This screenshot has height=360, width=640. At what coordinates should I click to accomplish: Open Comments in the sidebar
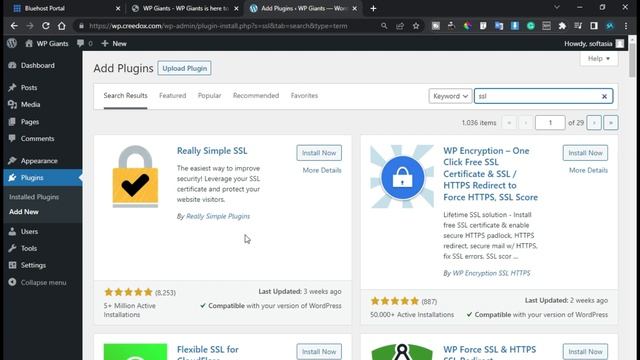pyautogui.click(x=42, y=139)
